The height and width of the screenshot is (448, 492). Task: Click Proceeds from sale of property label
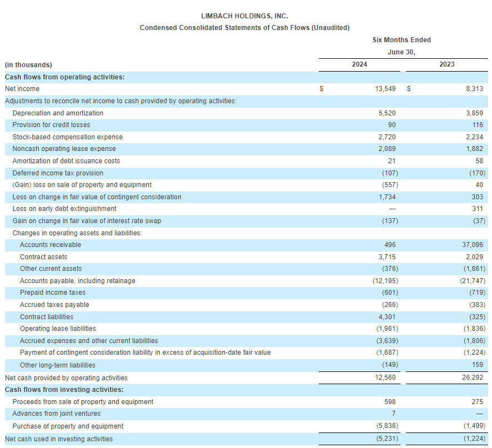[83, 402]
